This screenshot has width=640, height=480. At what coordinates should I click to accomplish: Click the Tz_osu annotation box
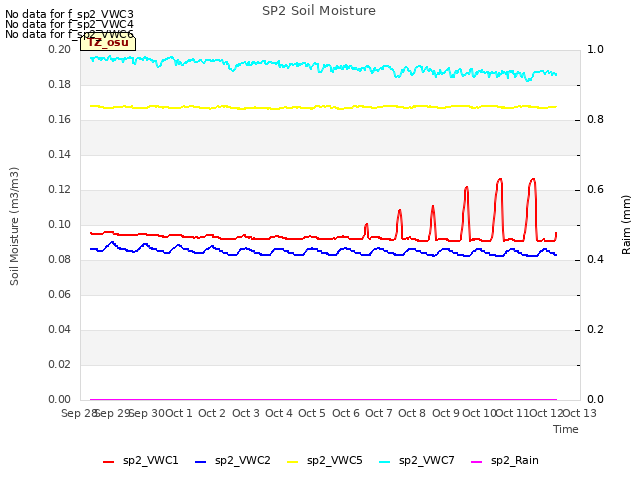pyautogui.click(x=108, y=43)
